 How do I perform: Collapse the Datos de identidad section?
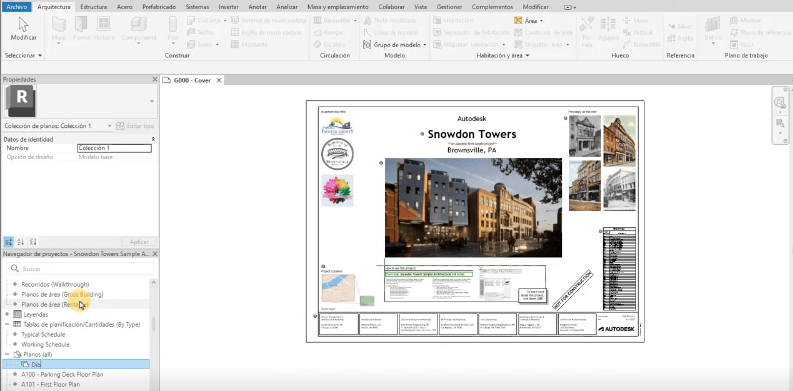153,139
